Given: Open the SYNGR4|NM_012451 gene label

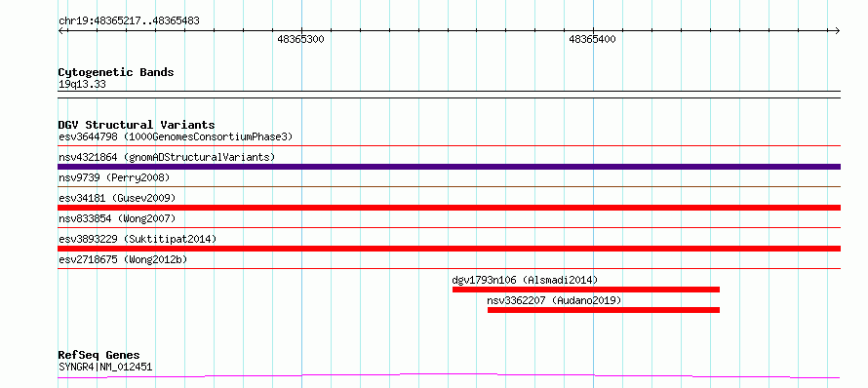Looking at the screenshot, I should tap(105, 367).
